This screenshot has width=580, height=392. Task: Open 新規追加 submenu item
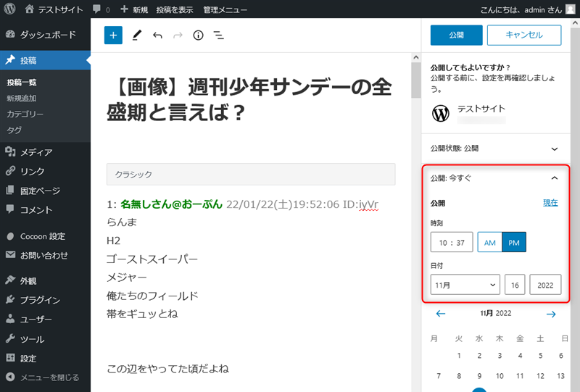22,99
